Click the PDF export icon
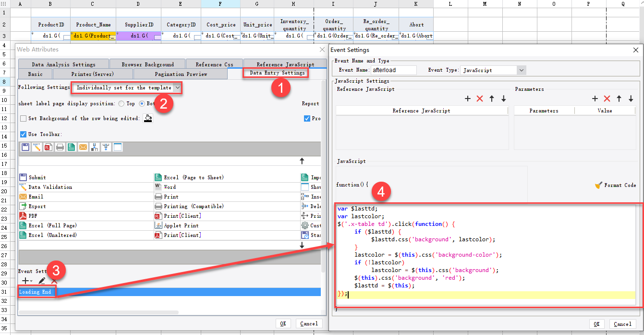 [23, 215]
